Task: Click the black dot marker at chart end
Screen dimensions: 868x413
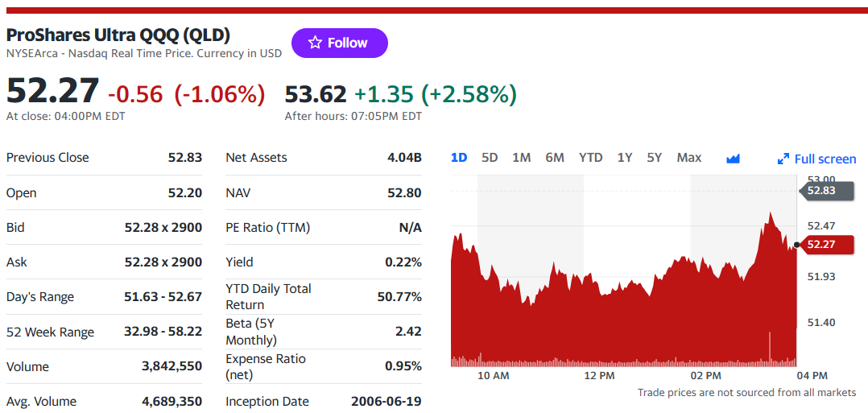Action: (796, 245)
